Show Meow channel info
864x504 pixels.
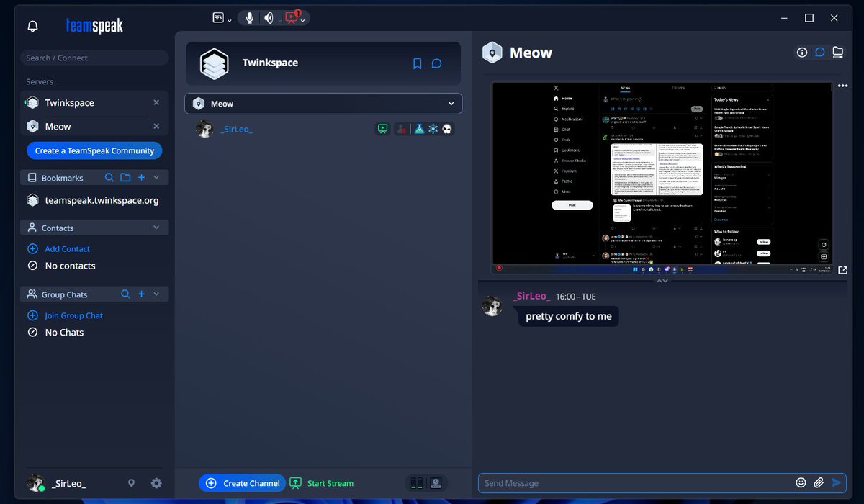pos(801,53)
